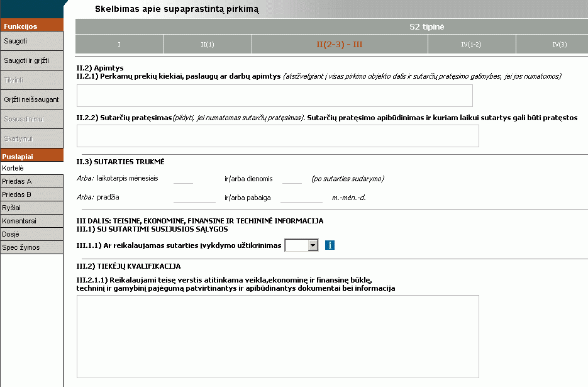Image resolution: width=588 pixels, height=387 pixels.
Task: Focus the II.2.1 prekių kiekiai text area
Action: point(274,96)
